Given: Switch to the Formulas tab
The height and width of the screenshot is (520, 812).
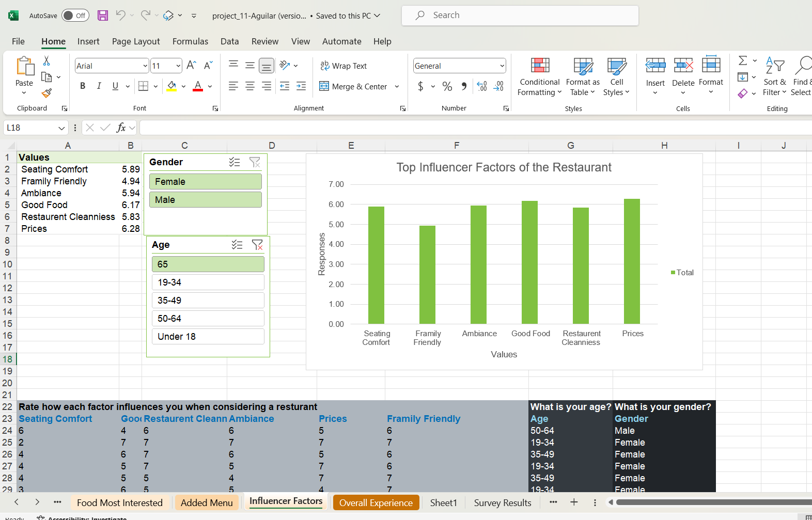Looking at the screenshot, I should (190, 41).
